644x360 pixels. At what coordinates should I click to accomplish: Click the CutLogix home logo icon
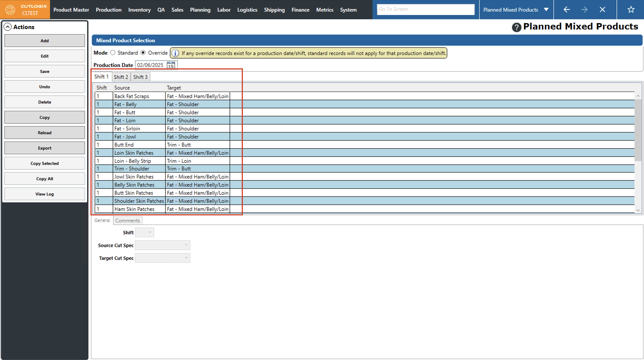tap(10, 10)
